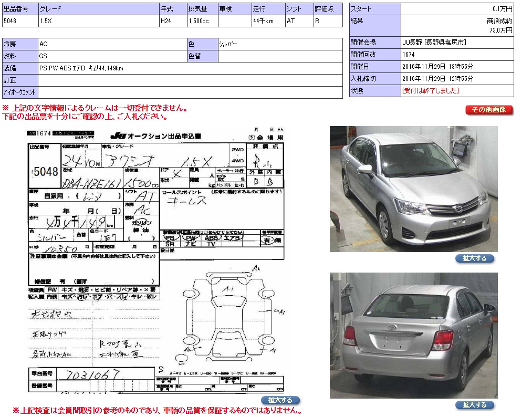This screenshot has width=532, height=417.
Task: Select lot number 5048 in the top table
Action: pyautogui.click(x=19, y=21)
